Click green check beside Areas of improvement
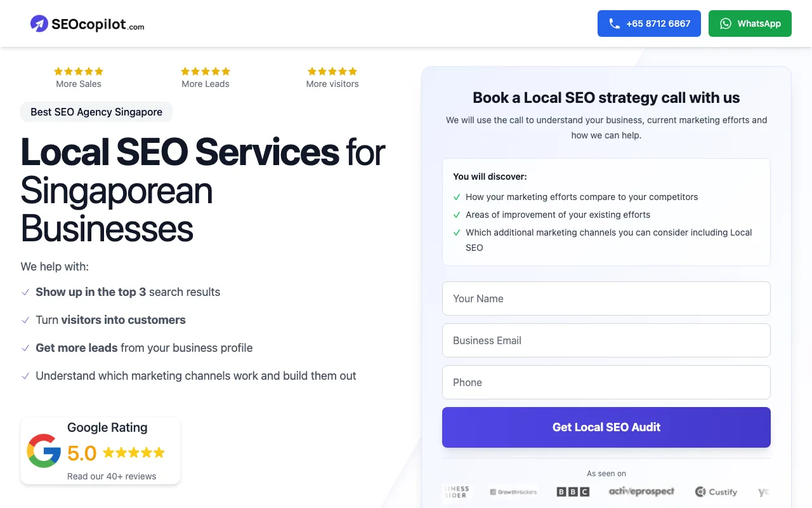Screen dimensions: 812x508 click(457, 215)
